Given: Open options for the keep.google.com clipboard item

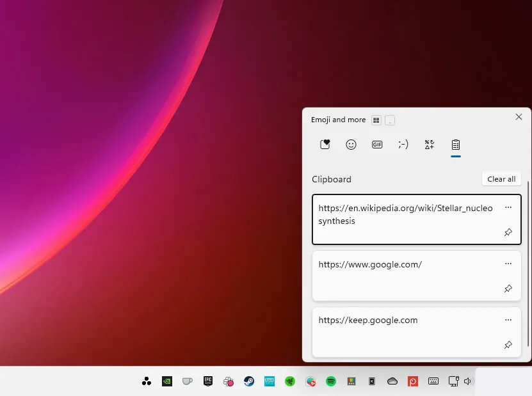Looking at the screenshot, I should tap(508, 320).
